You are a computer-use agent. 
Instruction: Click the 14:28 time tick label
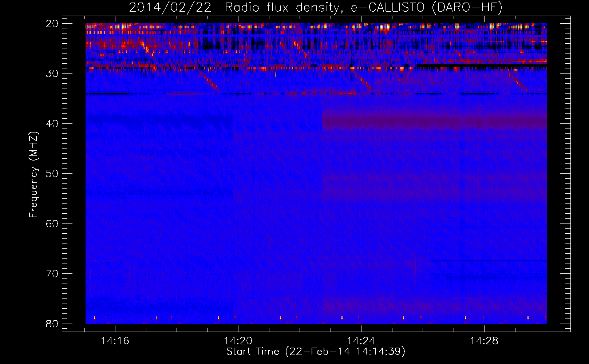pos(484,341)
